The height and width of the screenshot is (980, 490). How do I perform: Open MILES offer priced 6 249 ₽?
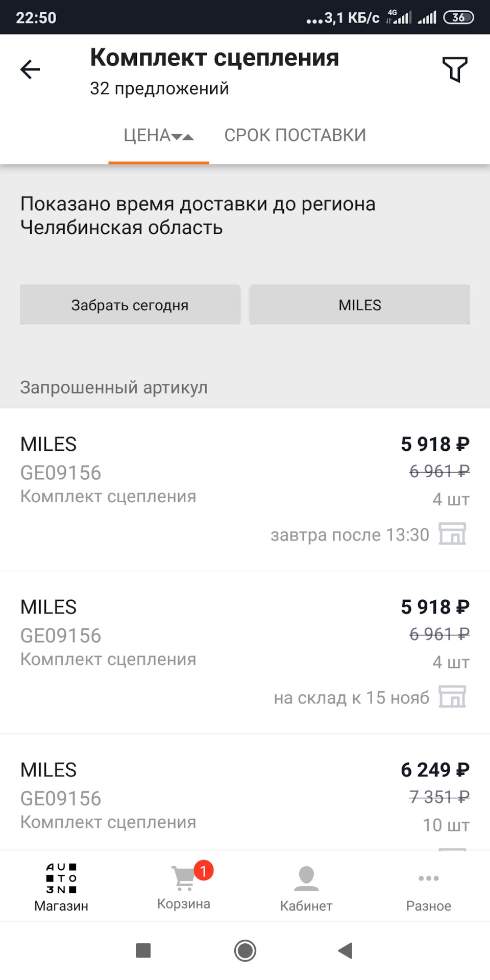(204, 796)
